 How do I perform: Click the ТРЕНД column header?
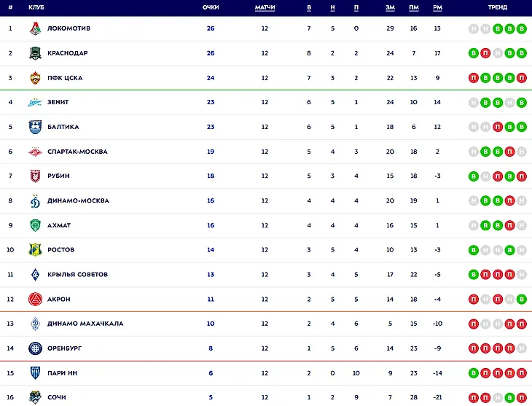pyautogui.click(x=498, y=7)
